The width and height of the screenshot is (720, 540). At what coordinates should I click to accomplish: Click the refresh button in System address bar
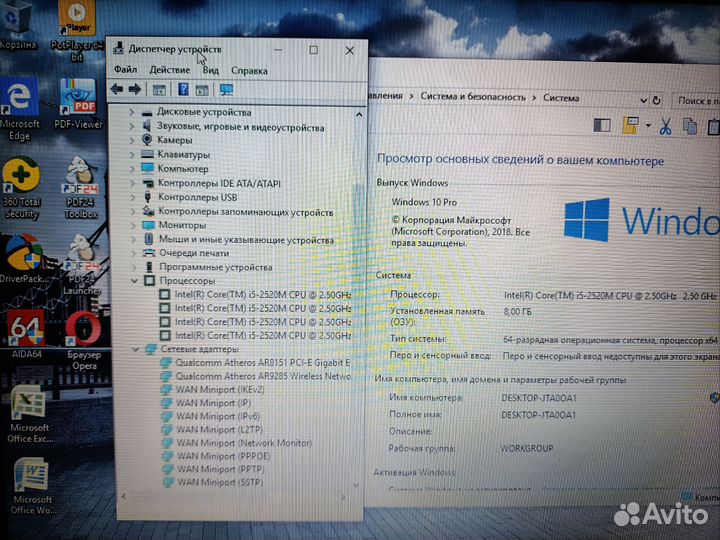[x=657, y=100]
